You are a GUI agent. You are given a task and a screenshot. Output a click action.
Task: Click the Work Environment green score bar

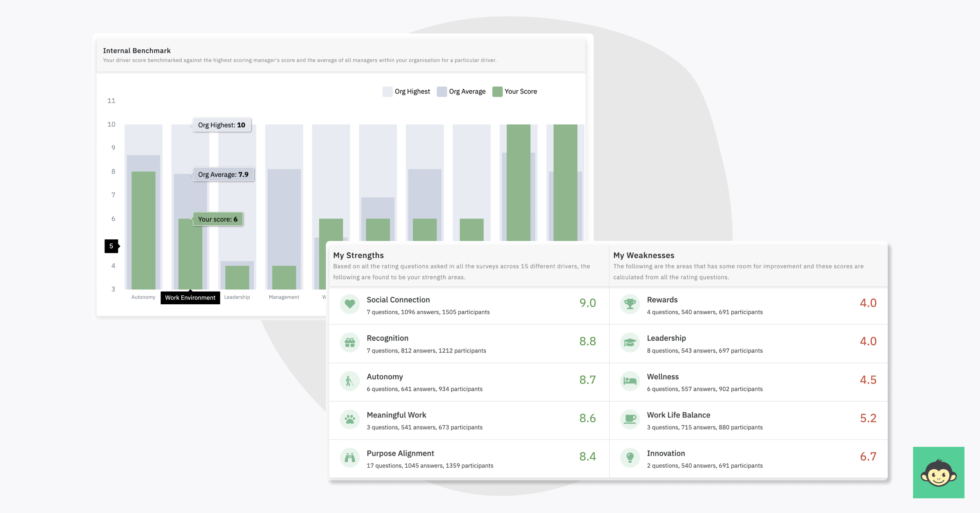pos(190,254)
